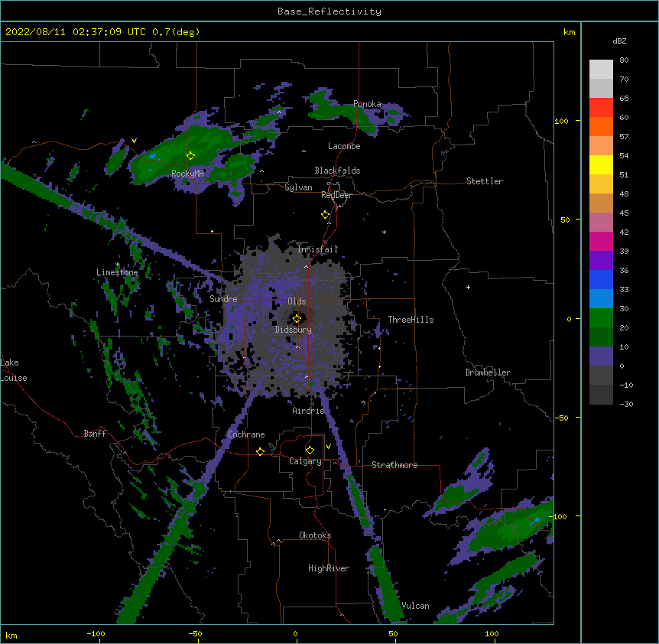Click the white asterisk marker east of RedDeer
The width and height of the screenshot is (659, 644).
[x=384, y=232]
